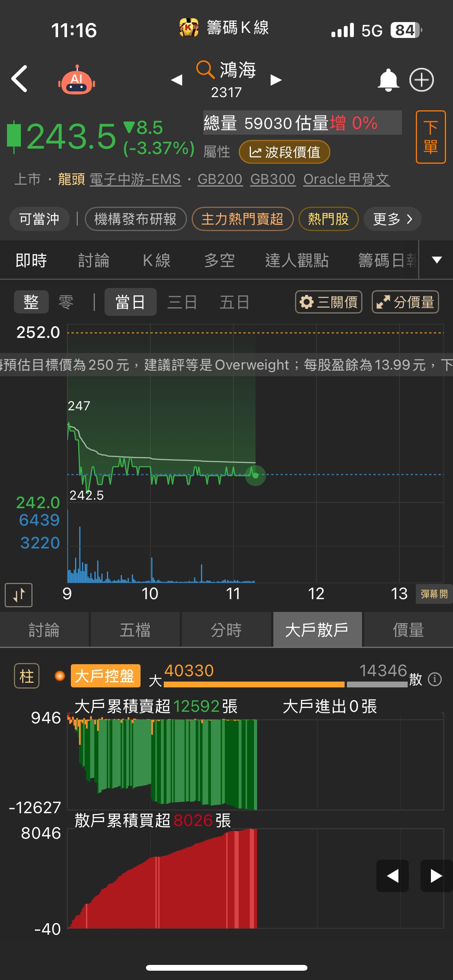
Task: Tap the scrolling analyst target price ticker
Action: click(x=226, y=365)
